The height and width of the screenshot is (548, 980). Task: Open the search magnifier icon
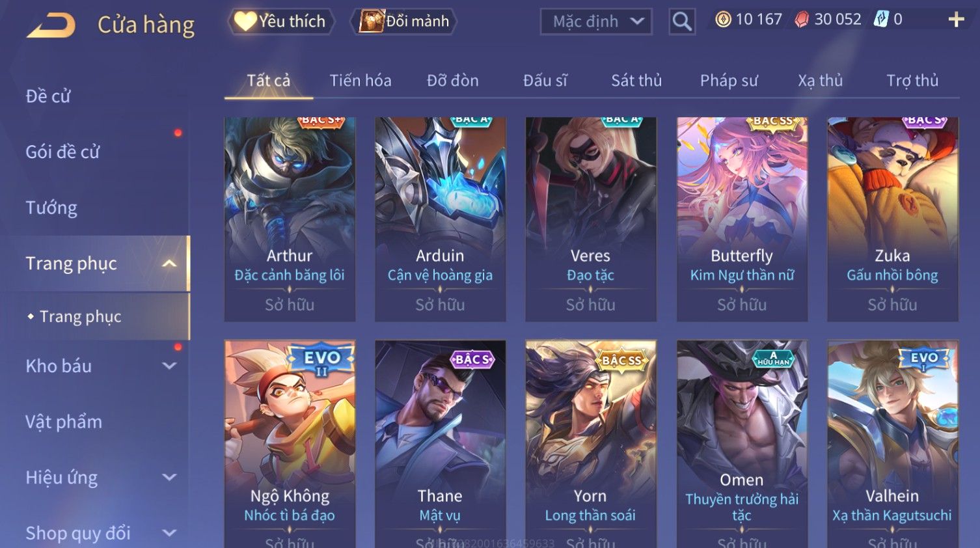[x=682, y=21]
